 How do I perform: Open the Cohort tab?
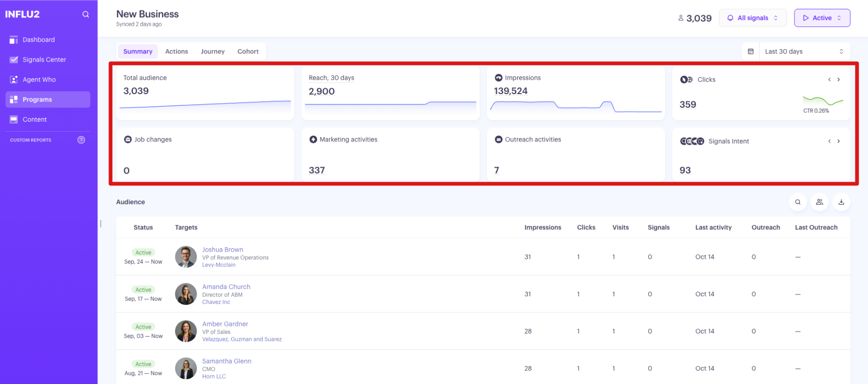point(248,52)
